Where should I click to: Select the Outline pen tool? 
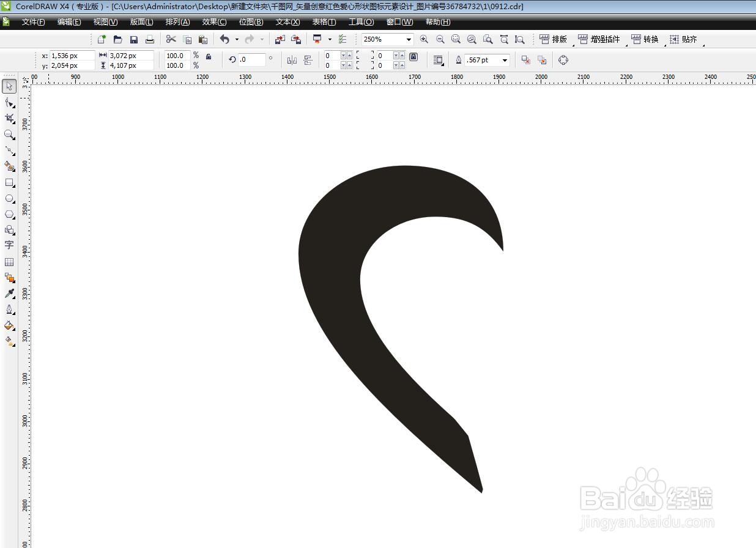(x=9, y=309)
